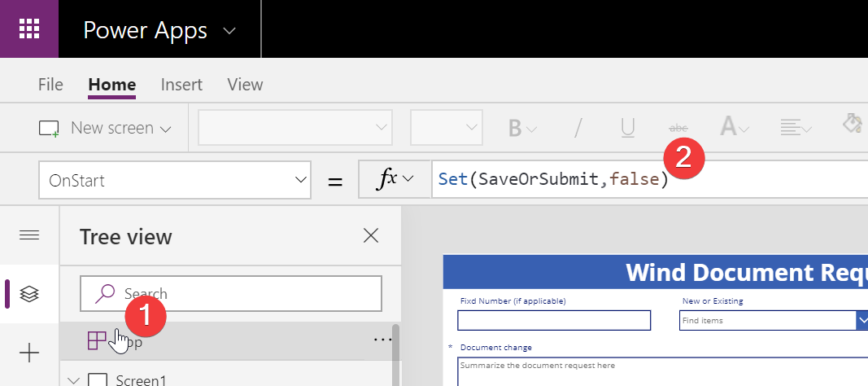This screenshot has width=868, height=386.
Task: Click the Insert plus icon in sidebar
Action: pos(29,353)
